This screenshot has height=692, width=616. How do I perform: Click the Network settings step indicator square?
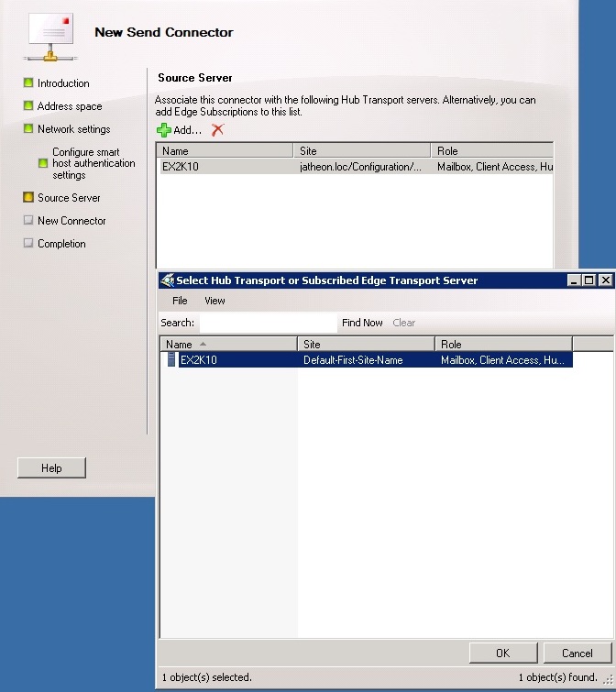coord(28,128)
